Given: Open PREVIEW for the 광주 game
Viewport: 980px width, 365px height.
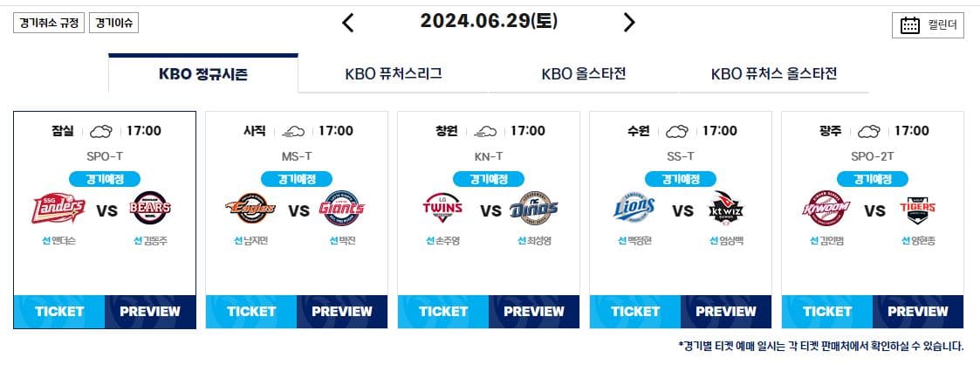Looking at the screenshot, I should click(x=918, y=311).
